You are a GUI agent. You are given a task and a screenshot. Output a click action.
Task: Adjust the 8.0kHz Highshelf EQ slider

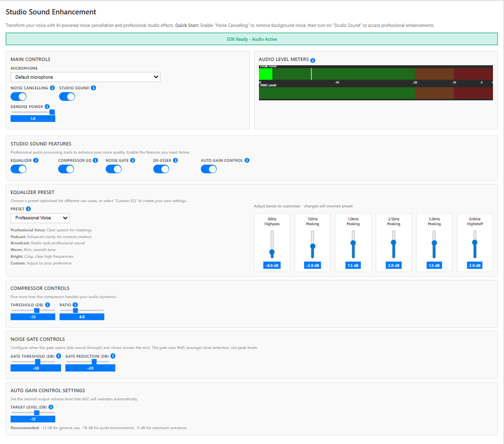pyautogui.click(x=474, y=244)
